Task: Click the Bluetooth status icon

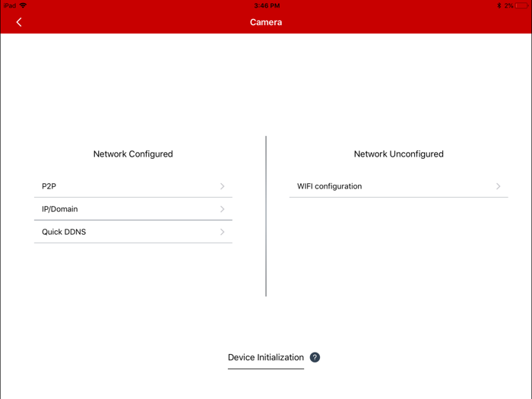Action: (x=499, y=5)
